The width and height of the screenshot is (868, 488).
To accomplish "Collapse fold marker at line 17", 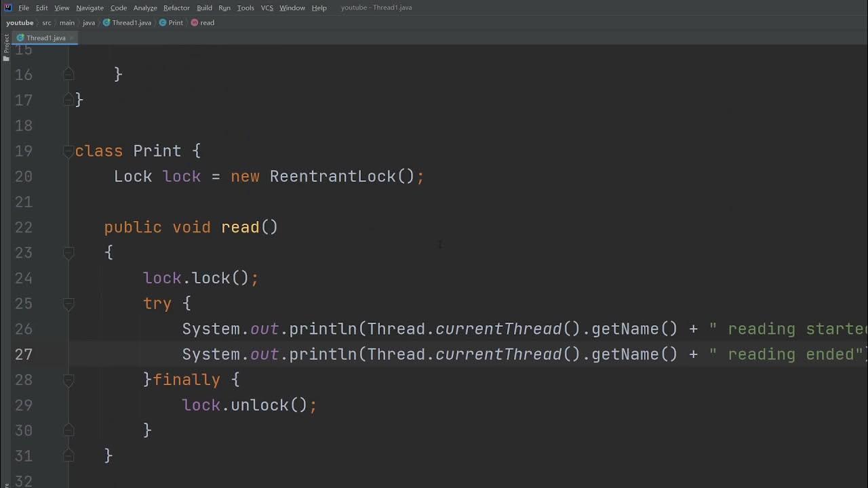I will (68, 100).
